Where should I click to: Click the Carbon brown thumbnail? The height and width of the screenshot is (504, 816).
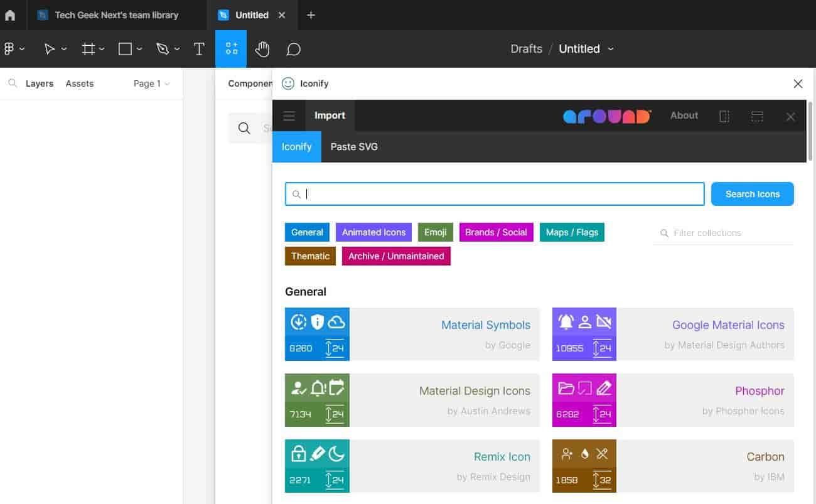pos(584,466)
